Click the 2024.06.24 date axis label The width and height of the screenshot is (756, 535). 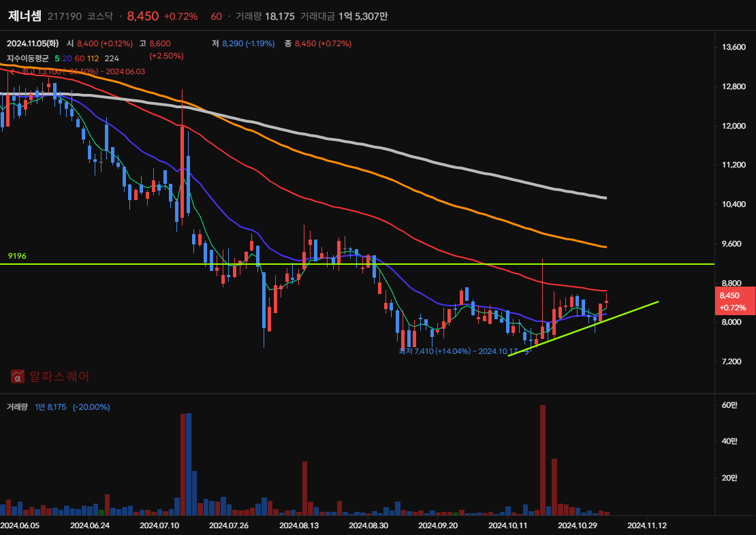pos(90,525)
